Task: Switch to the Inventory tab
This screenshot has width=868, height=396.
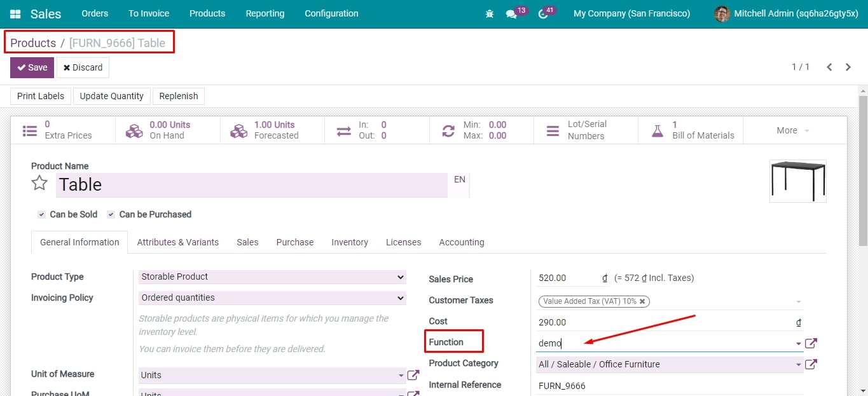Action: (350, 242)
